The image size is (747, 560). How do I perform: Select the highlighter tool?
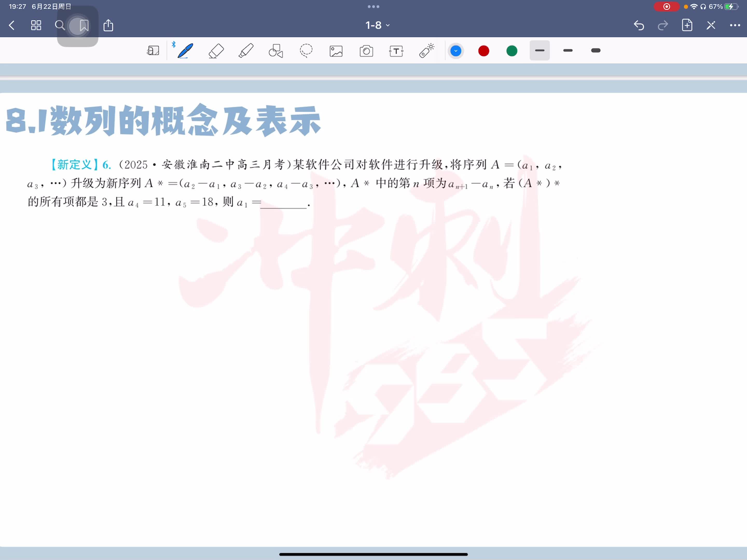point(246,51)
